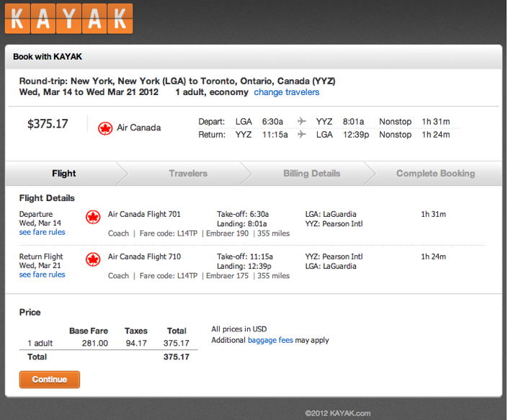508x420 pixels.
Task: Click the Embraer 190 aircraft text
Action: pos(228,233)
